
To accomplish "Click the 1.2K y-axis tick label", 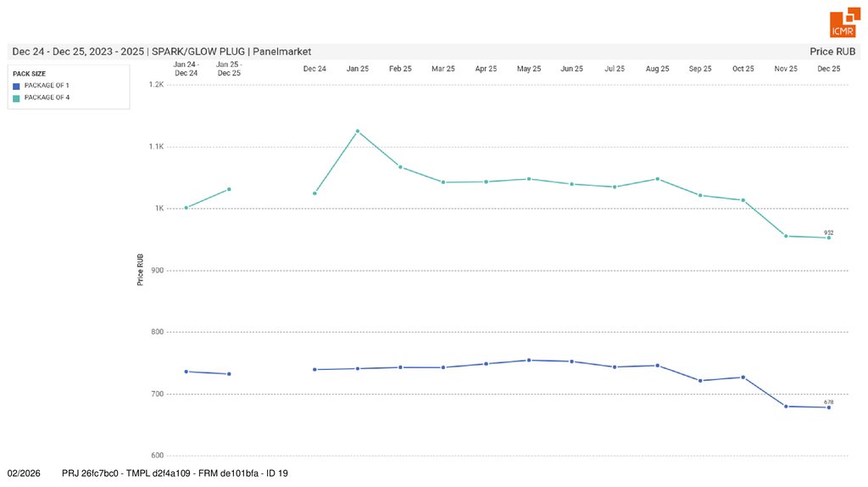I will point(156,85).
